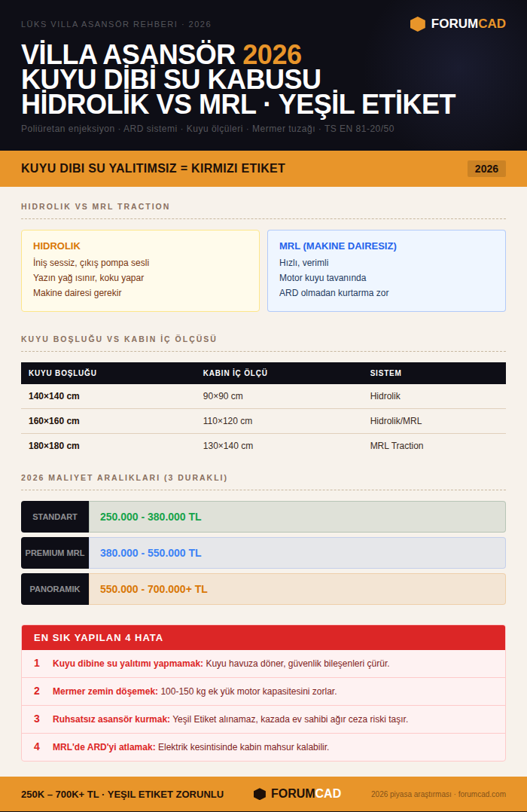Image resolution: width=527 pixels, height=812 pixels.
Task: Click the 130×140 cm table cell
Action: [x=228, y=446]
